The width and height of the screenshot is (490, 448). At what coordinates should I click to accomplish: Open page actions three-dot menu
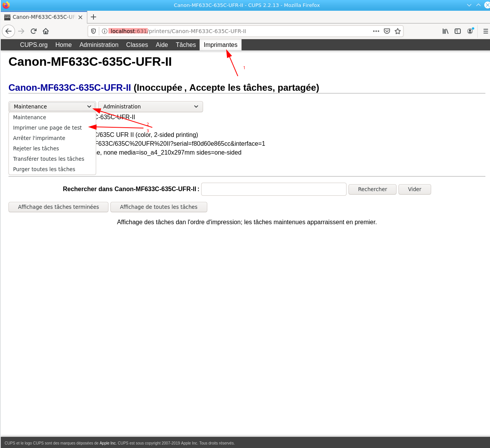point(376,31)
